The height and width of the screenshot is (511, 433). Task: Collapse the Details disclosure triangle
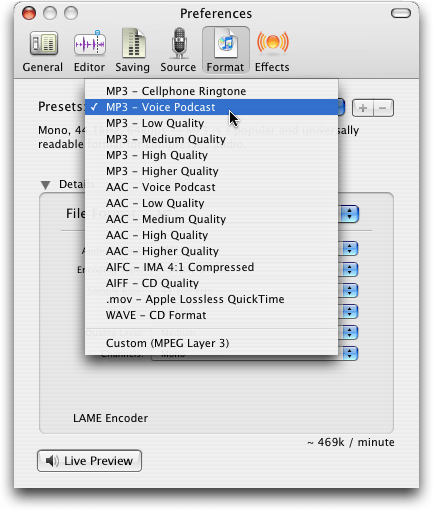pyautogui.click(x=45, y=185)
